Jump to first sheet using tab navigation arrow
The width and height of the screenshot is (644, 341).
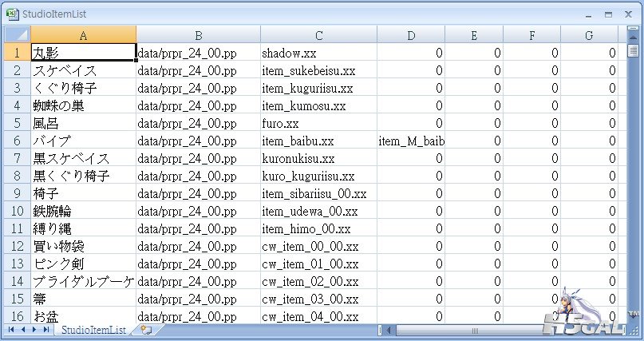(x=12, y=329)
